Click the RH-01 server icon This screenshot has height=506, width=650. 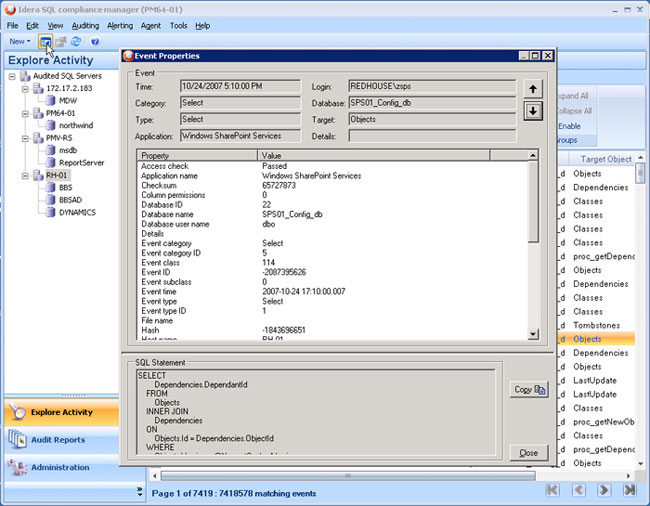point(38,175)
